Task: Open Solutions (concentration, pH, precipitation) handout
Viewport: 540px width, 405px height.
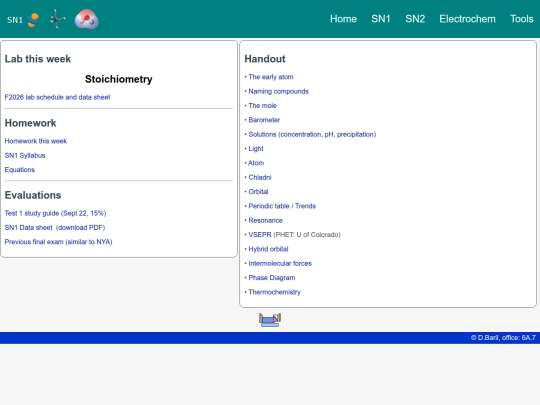Action: pos(312,134)
